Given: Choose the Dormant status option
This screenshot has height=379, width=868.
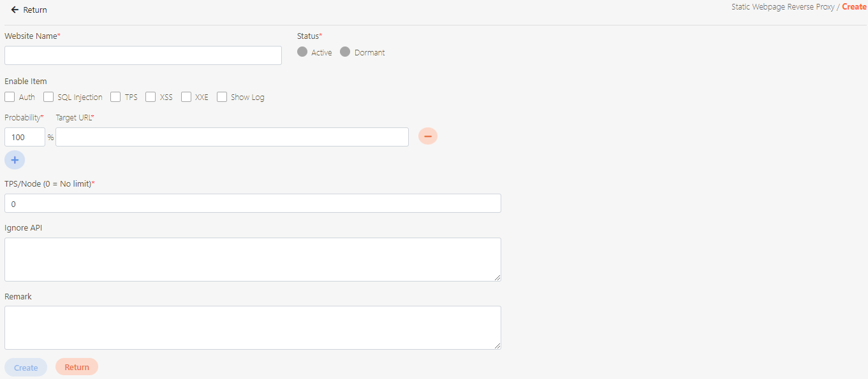Looking at the screenshot, I should click(345, 52).
